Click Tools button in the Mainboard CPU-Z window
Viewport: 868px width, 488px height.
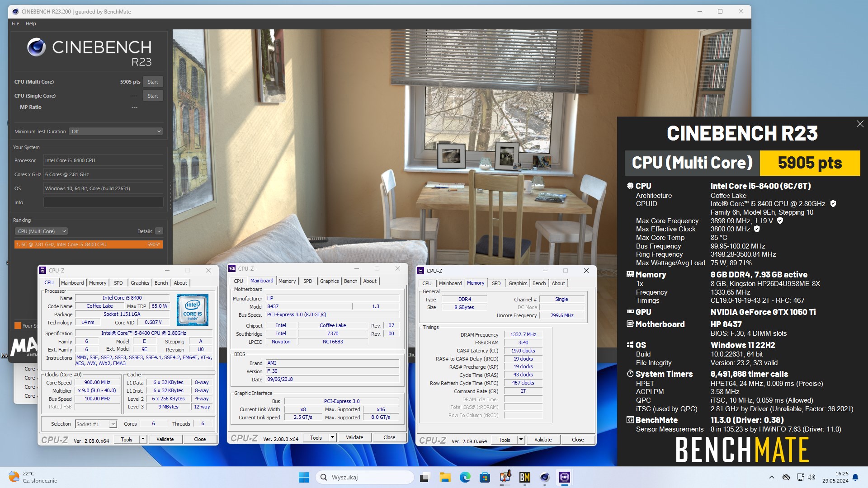click(x=316, y=437)
